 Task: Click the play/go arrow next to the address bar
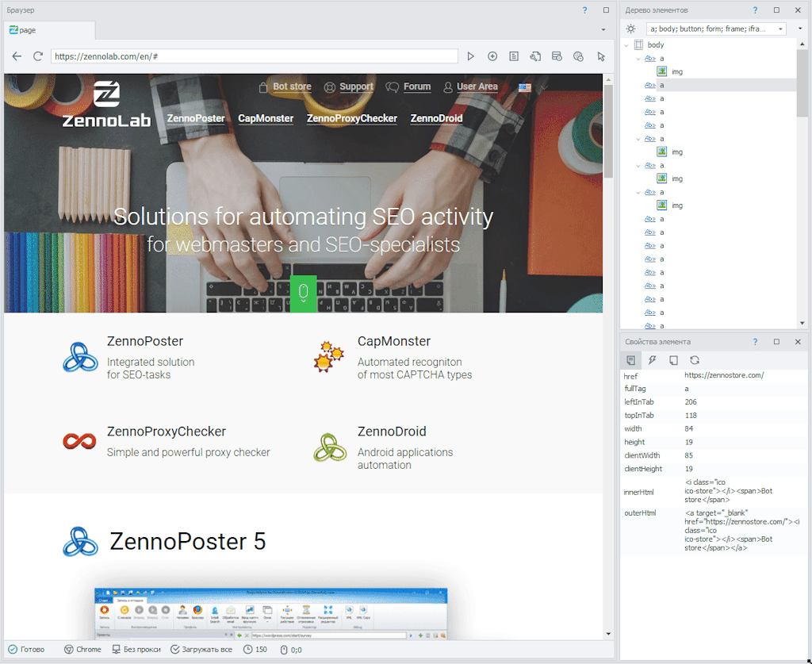[x=470, y=56]
